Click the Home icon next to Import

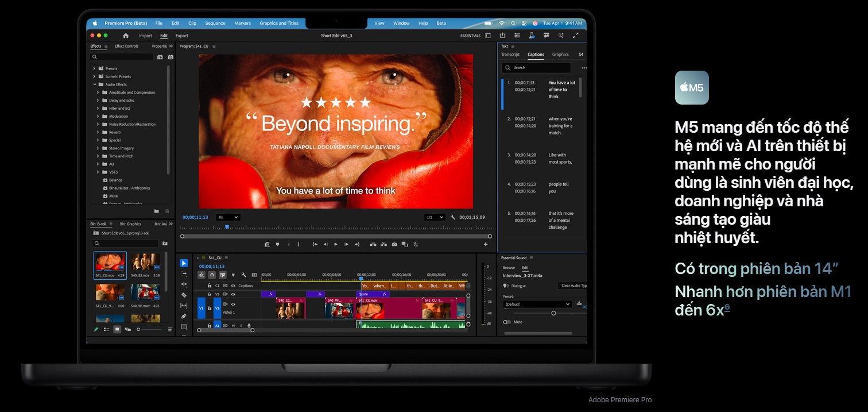pos(126,36)
